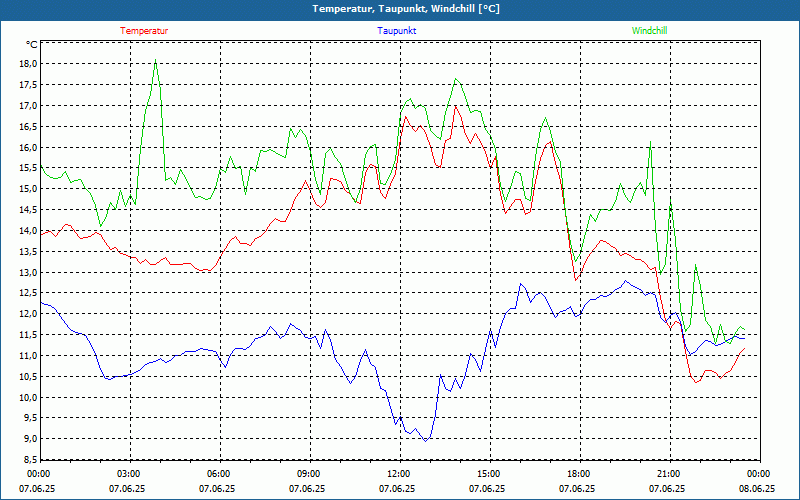Click the red Temperatur legend label
Screen dimensions: 800x500
[144, 31]
